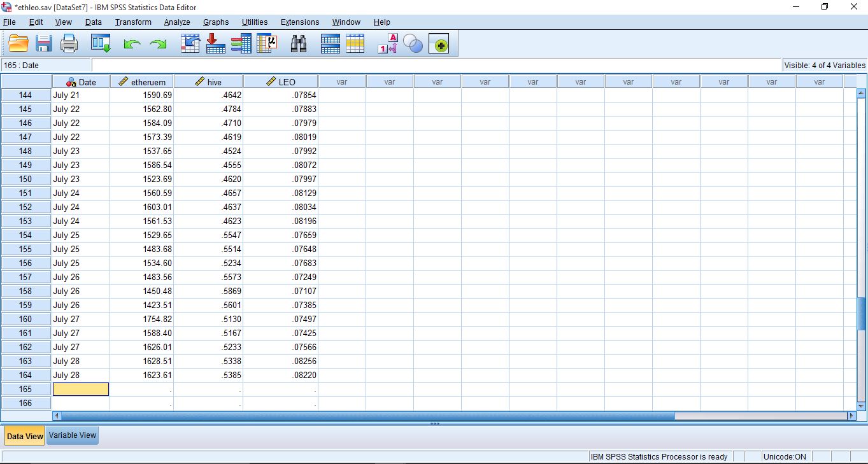Open the Window menu
Image resolution: width=868 pixels, height=464 pixels.
(346, 22)
